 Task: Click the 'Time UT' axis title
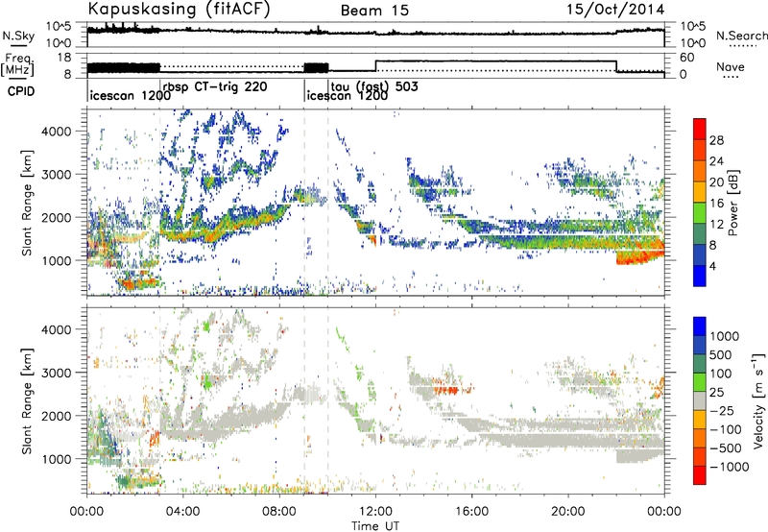tap(375, 526)
